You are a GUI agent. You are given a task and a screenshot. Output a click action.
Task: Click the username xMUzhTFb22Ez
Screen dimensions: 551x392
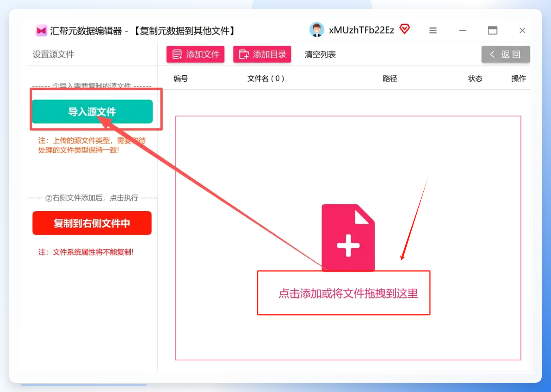361,30
